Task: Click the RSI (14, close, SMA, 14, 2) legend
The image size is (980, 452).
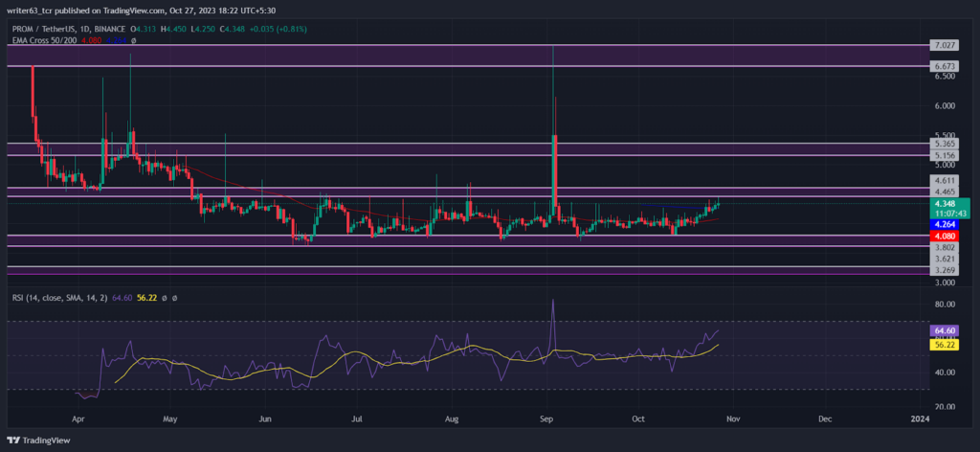Action: pyautogui.click(x=59, y=298)
